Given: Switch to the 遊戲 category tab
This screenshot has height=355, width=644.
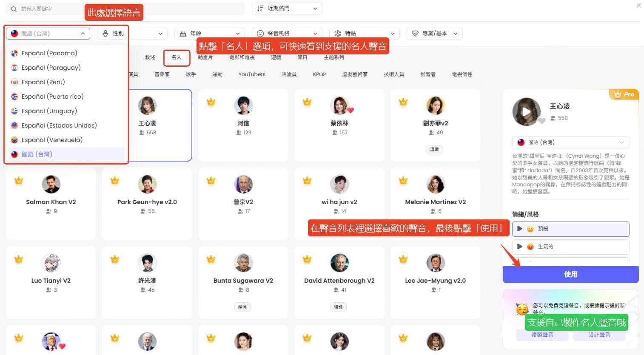Looking at the screenshot, I should point(276,57).
